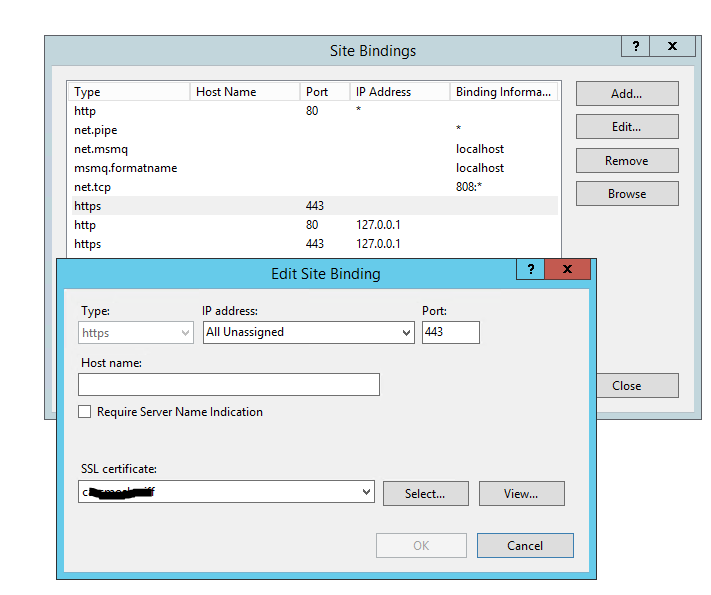
Task: Click the Port field showing 443
Action: tap(450, 332)
